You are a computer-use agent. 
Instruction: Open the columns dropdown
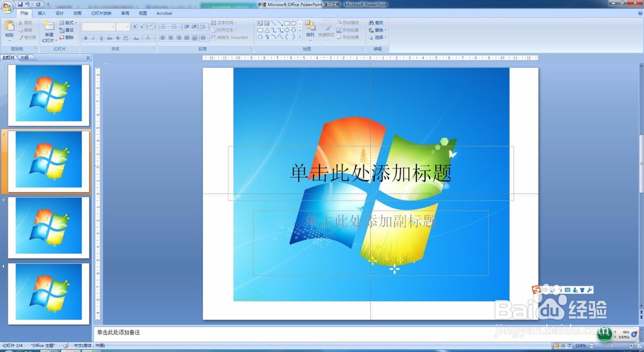pos(204,38)
